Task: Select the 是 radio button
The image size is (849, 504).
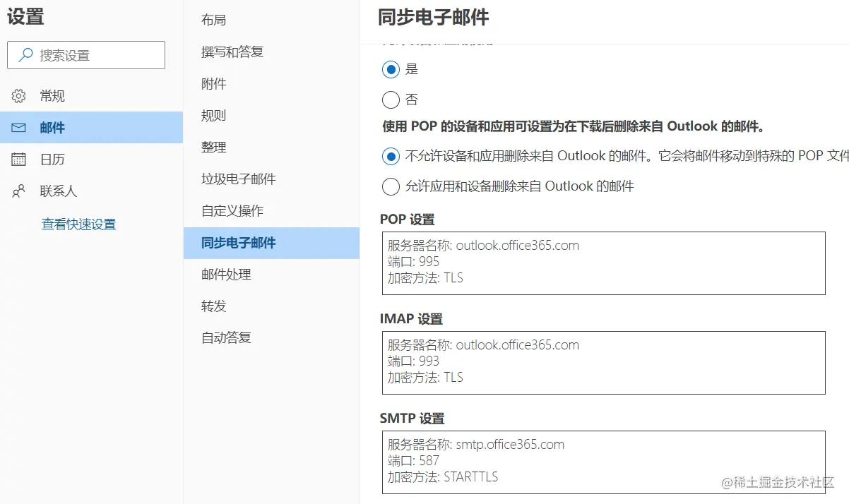Action: 391,69
